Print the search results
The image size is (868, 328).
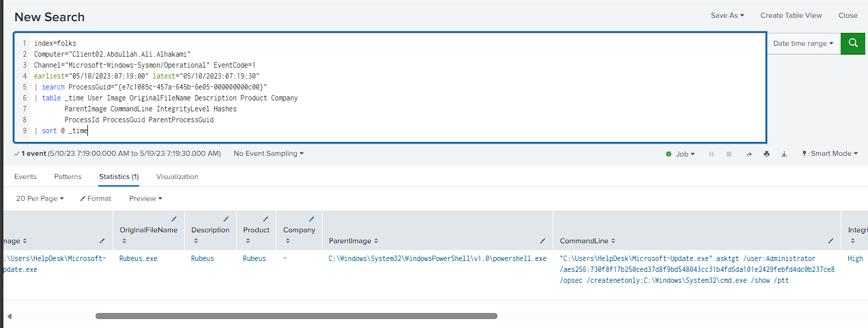click(766, 154)
